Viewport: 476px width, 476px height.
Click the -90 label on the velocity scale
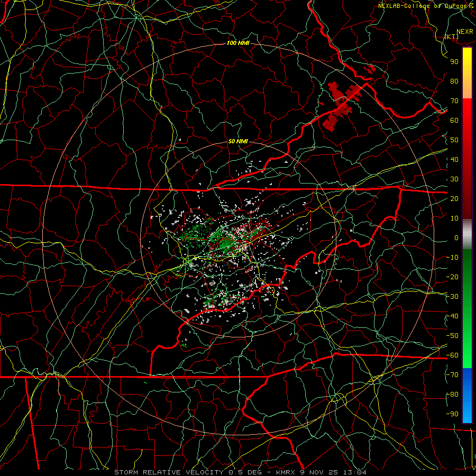(x=452, y=414)
